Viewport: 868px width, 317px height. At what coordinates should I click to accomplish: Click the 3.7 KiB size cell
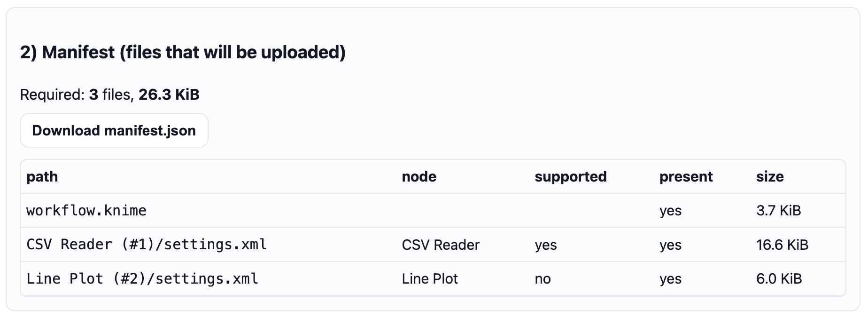tap(778, 210)
